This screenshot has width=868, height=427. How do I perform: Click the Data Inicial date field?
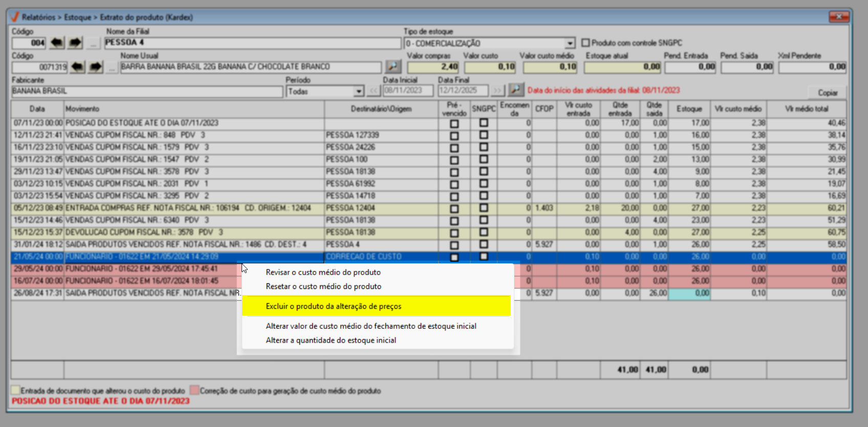click(408, 91)
